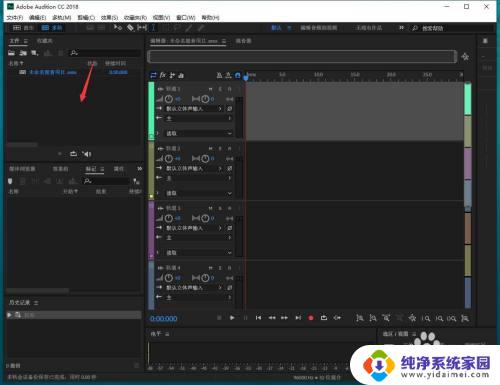500x385 pixels.
Task: Open the 窗口(W) menu
Action: point(186,17)
